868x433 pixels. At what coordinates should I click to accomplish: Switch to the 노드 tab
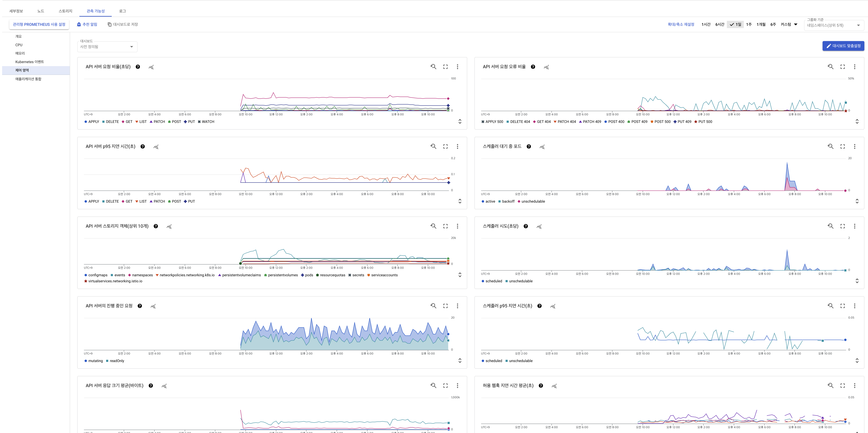tap(41, 11)
